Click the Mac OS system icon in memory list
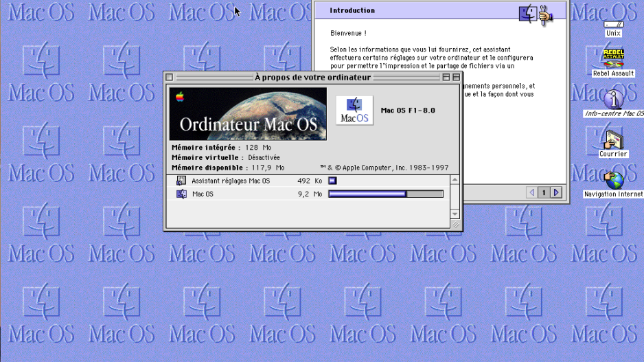 [x=181, y=194]
